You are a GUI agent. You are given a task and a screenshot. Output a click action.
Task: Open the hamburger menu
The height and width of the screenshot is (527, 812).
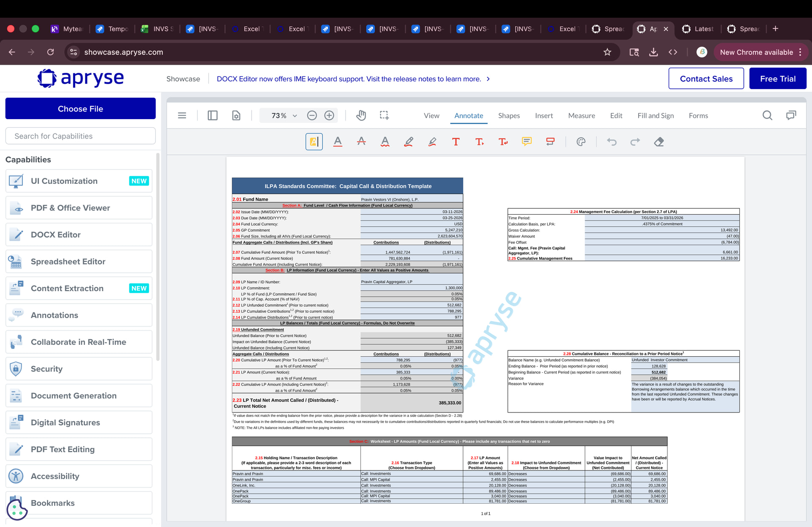pos(182,115)
